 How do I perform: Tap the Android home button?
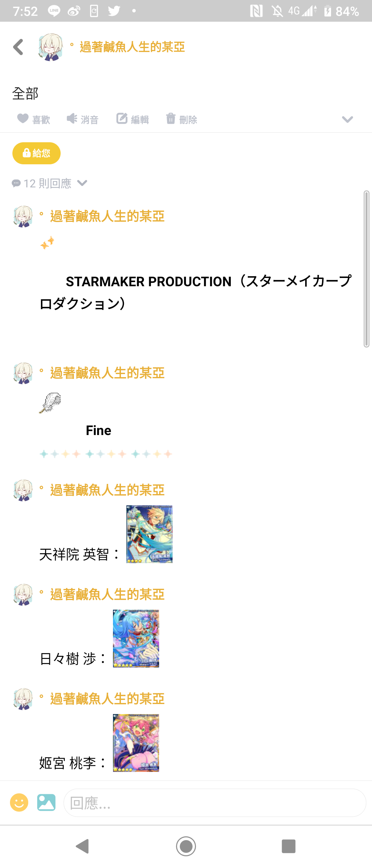point(186,846)
